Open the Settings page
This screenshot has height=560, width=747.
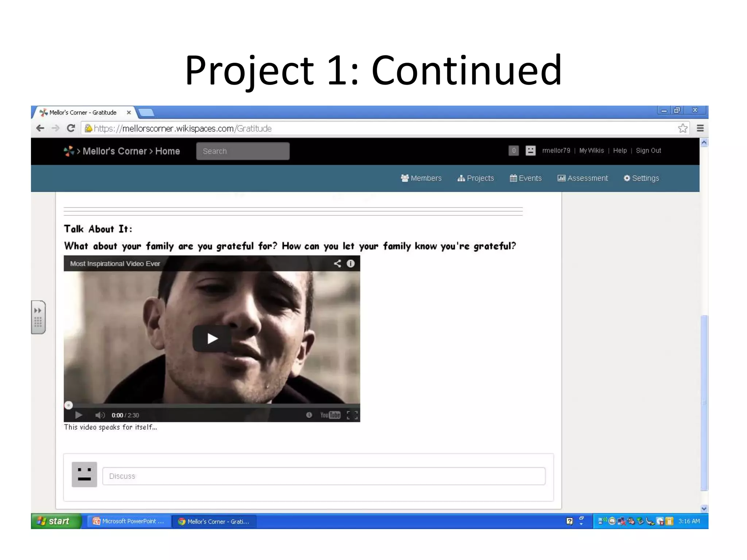[x=641, y=178]
